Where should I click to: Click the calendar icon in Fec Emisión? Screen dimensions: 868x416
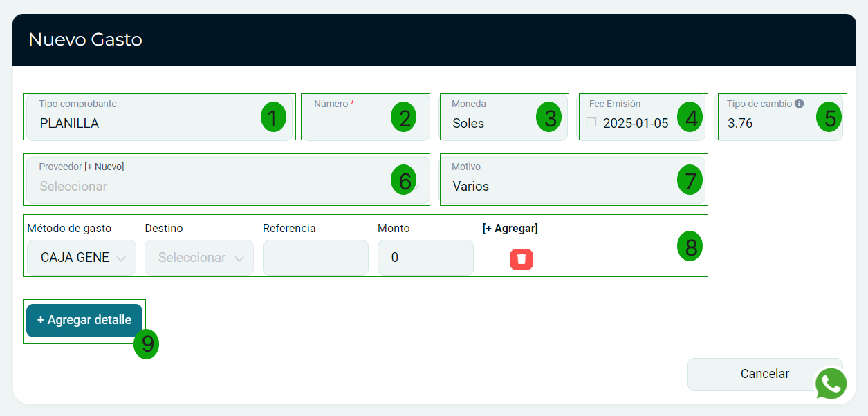[591, 122]
